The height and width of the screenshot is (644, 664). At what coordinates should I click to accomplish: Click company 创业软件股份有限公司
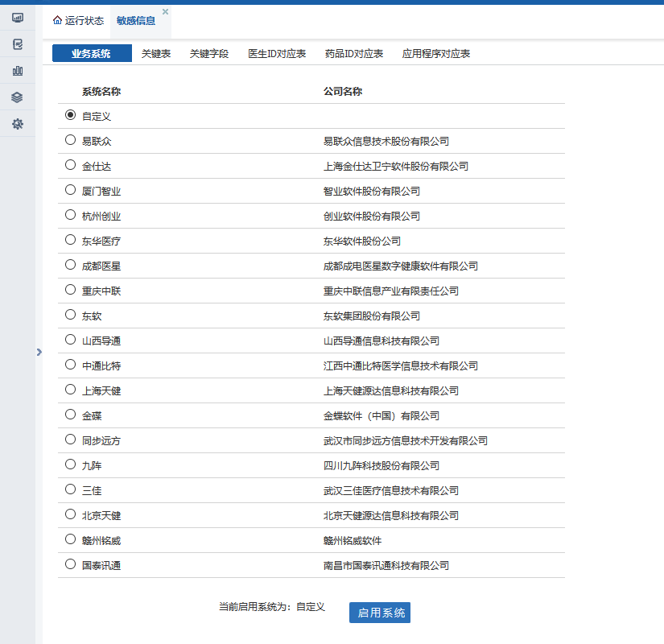click(371, 217)
